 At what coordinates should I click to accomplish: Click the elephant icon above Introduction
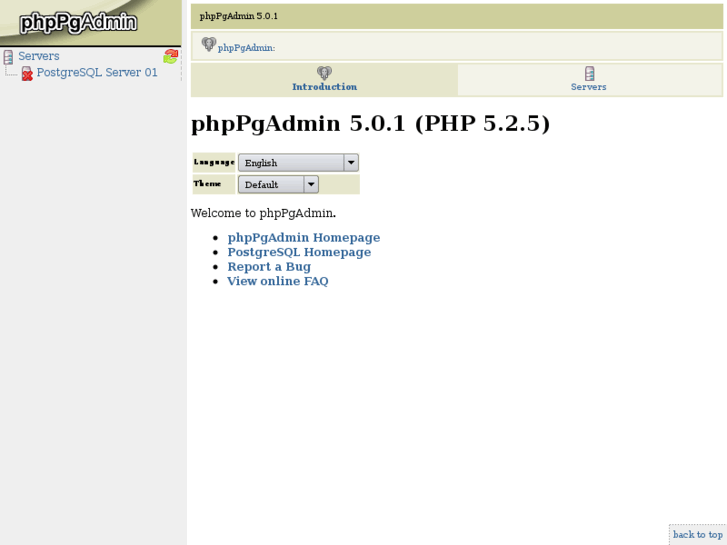coord(324,73)
